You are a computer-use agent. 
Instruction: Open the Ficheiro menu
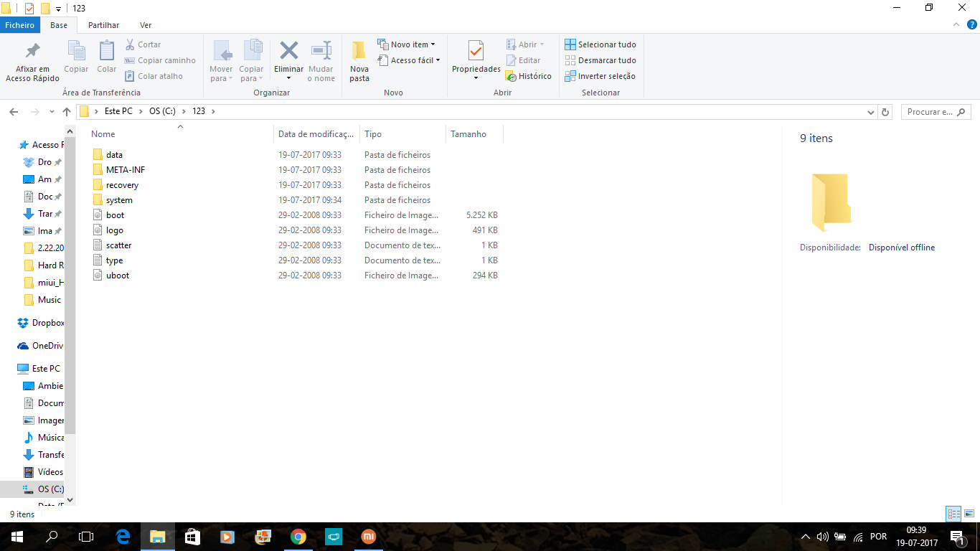19,25
